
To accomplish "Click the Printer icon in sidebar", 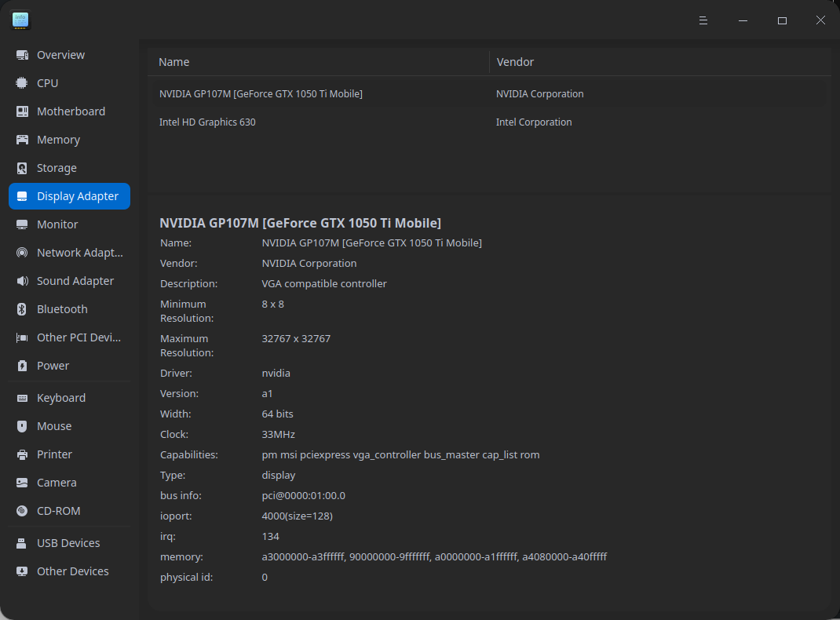I will pos(22,454).
